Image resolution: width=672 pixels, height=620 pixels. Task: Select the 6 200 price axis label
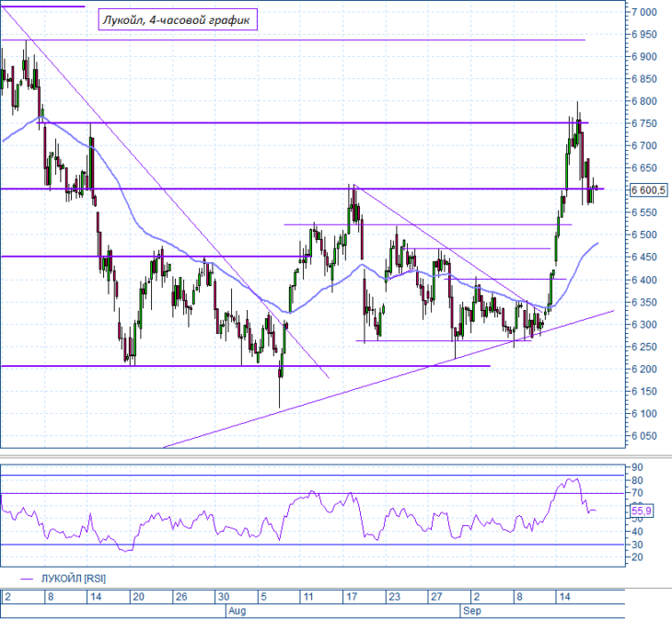(643, 369)
